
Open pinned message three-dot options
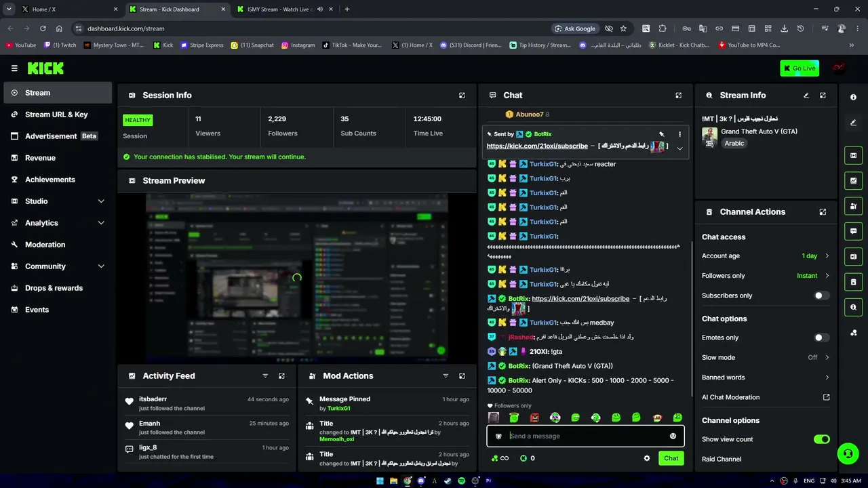679,134
